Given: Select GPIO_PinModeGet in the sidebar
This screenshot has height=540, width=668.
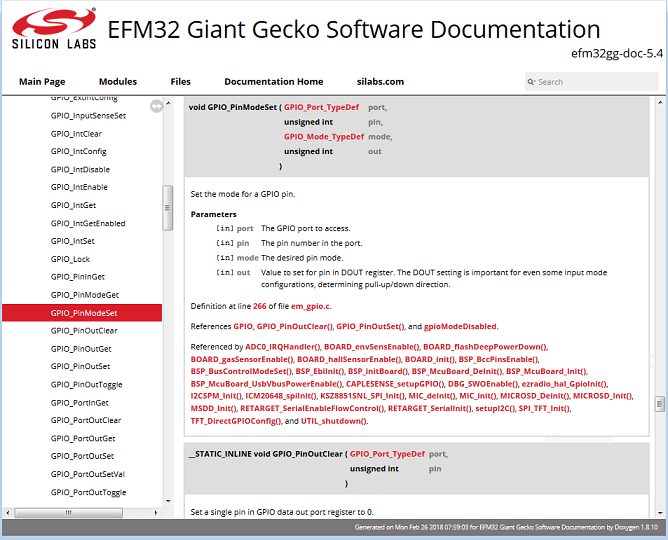Looking at the screenshot, I should point(84,295).
